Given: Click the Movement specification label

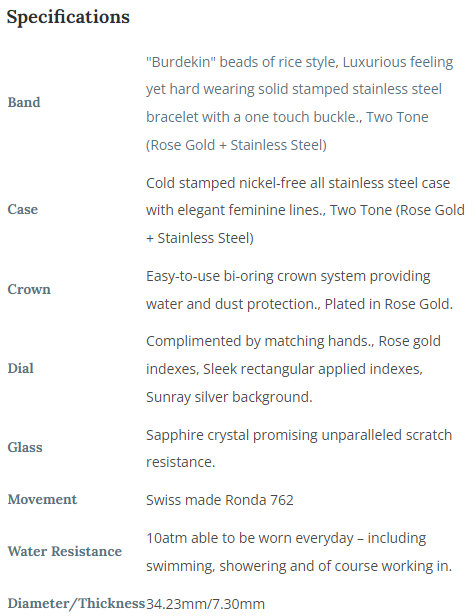Looking at the screenshot, I should pos(42,499).
